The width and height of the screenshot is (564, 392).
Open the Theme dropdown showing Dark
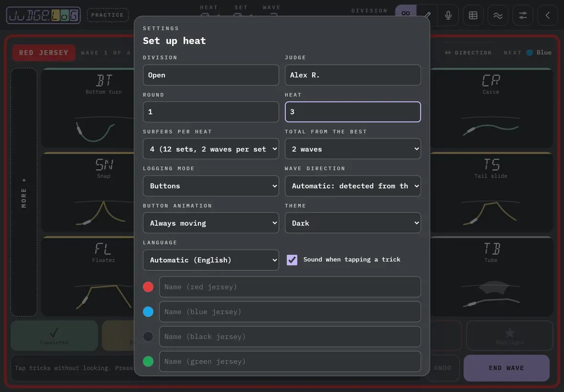(353, 223)
